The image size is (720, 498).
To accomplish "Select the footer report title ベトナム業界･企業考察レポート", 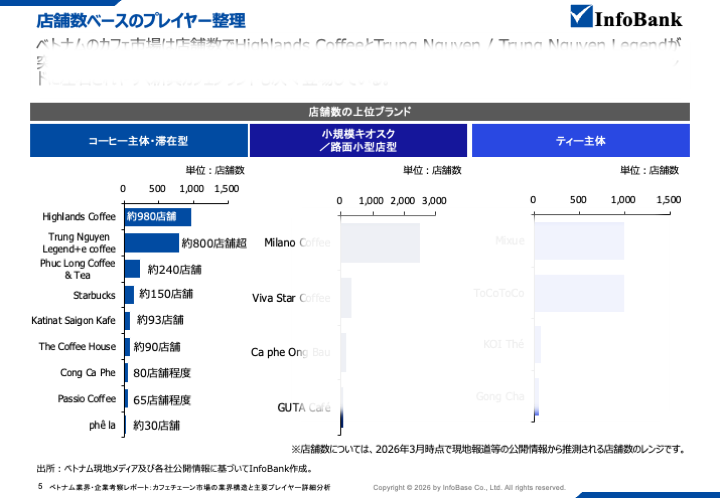I will pos(190,487).
